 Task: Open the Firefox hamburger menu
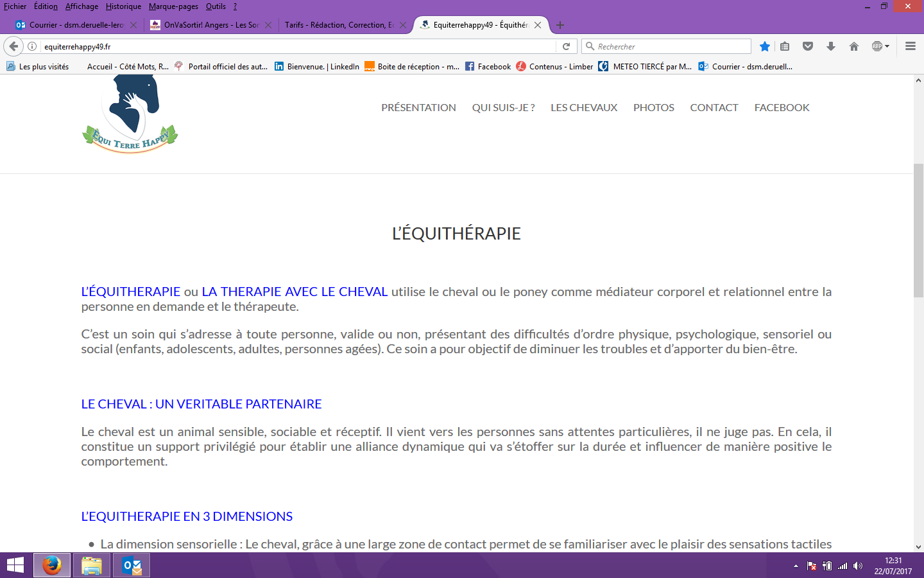(910, 46)
